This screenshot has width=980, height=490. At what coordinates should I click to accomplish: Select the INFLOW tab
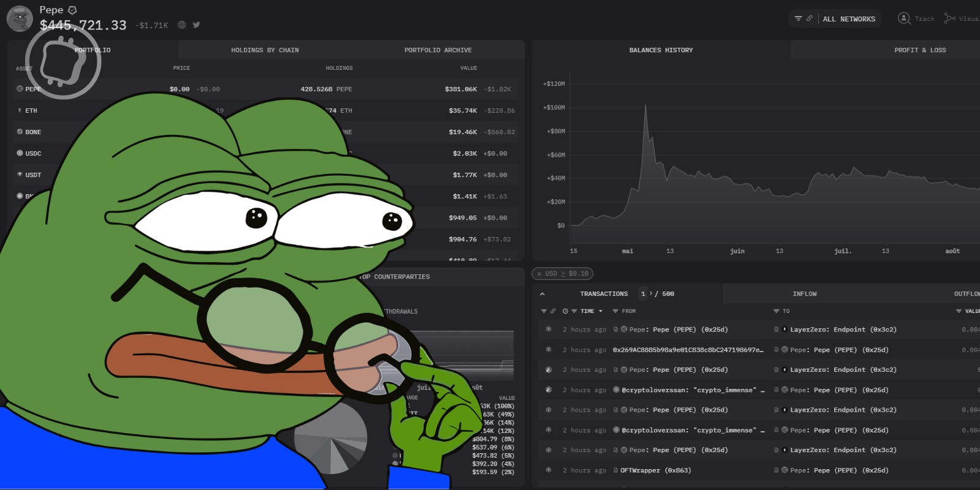(804, 294)
